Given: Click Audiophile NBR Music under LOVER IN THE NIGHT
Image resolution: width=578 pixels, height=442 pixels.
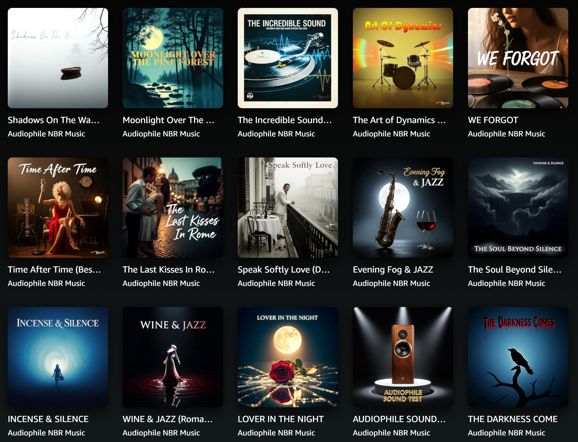Looking at the screenshot, I should point(276,433).
